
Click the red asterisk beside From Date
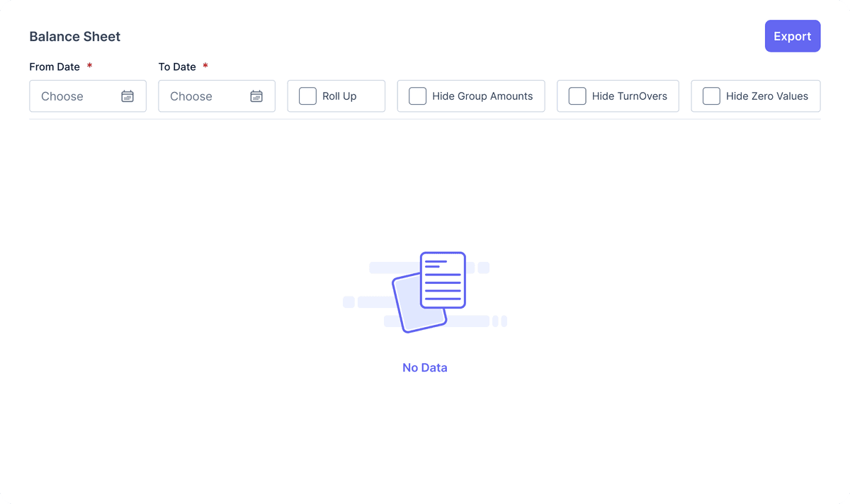(x=90, y=67)
